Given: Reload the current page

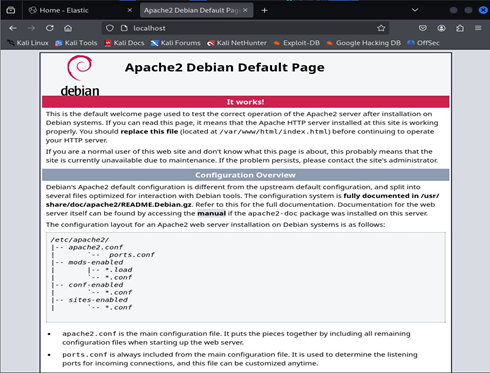Looking at the screenshot, I should point(50,28).
